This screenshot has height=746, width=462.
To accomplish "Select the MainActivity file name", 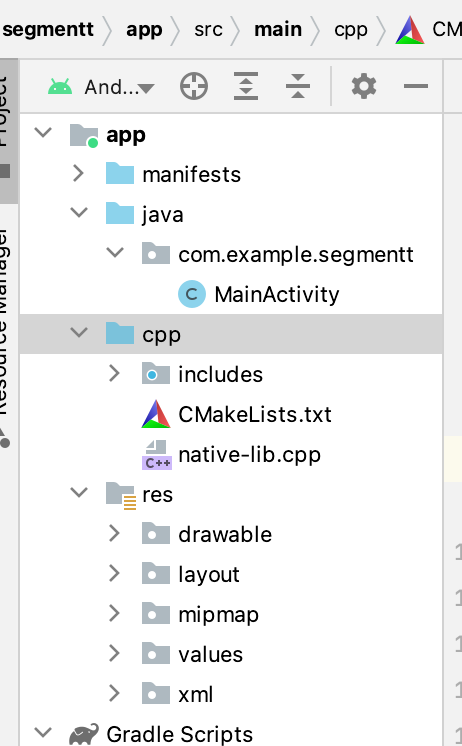I will pyautogui.click(x=277, y=294).
